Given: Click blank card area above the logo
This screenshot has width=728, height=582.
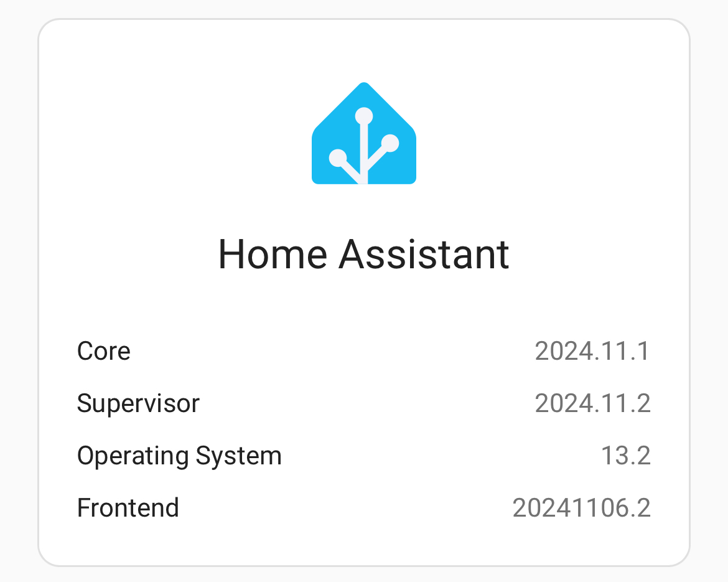Looking at the screenshot, I should tap(364, 50).
